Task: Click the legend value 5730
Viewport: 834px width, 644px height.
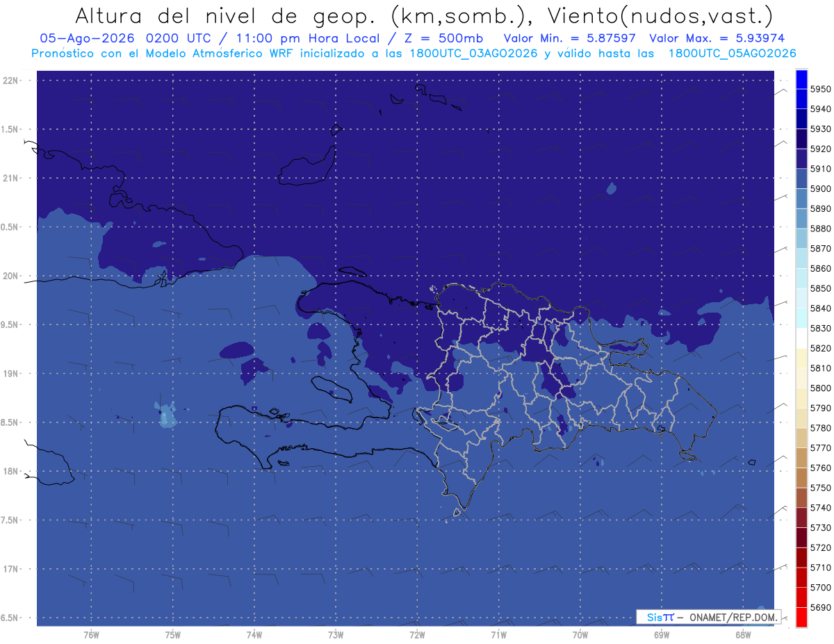Action: 821,528
